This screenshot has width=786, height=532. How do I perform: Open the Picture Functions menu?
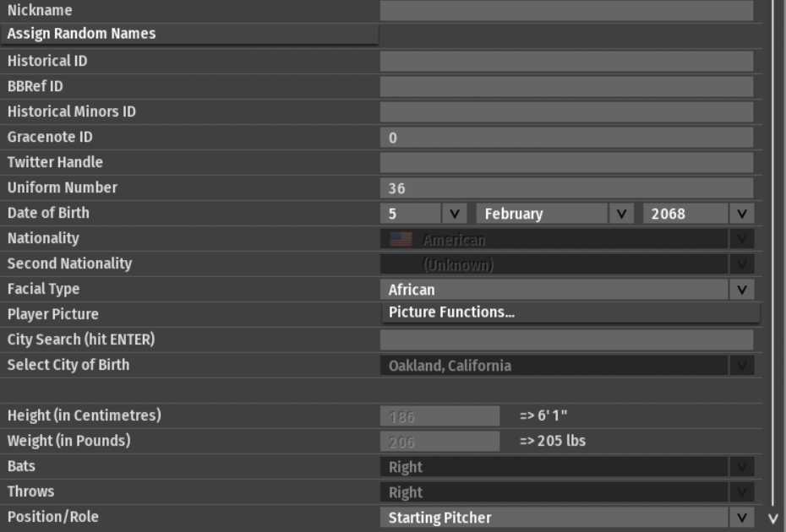pyautogui.click(x=570, y=313)
